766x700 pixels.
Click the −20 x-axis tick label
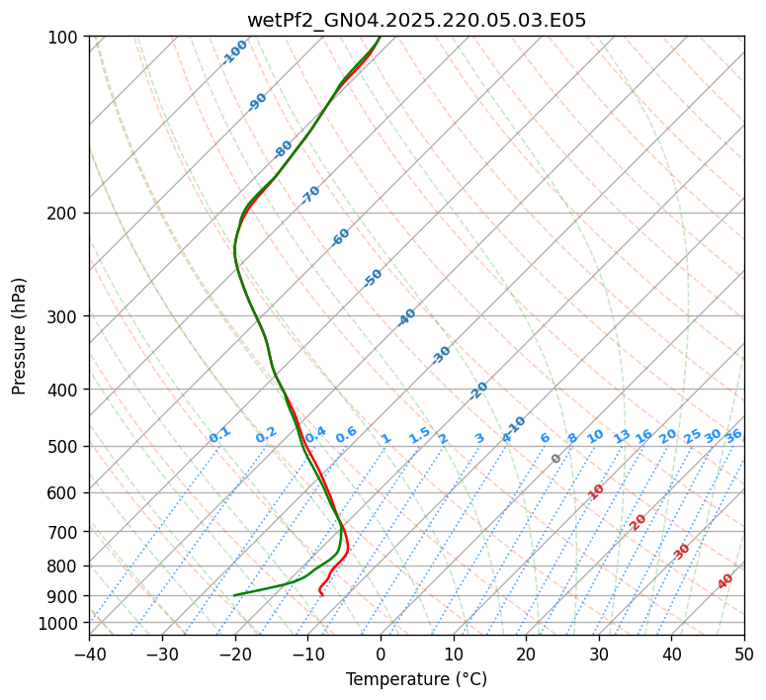coord(234,655)
